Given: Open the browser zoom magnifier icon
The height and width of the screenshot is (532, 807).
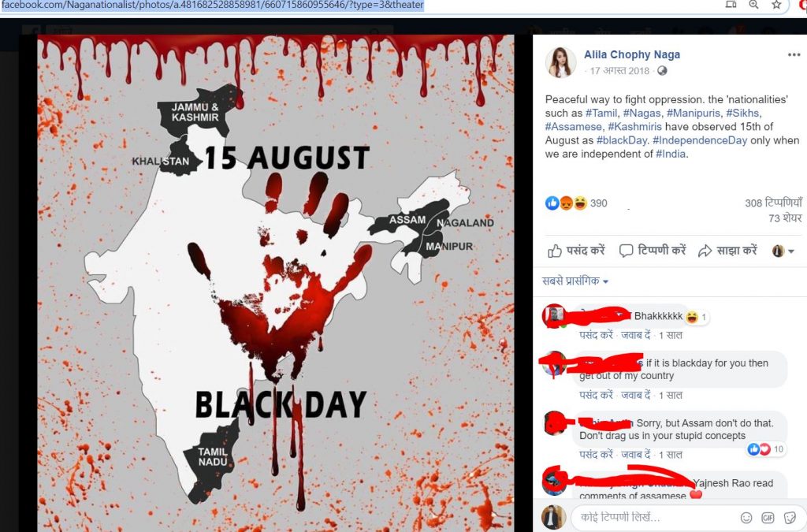Looking at the screenshot, I should [x=753, y=5].
